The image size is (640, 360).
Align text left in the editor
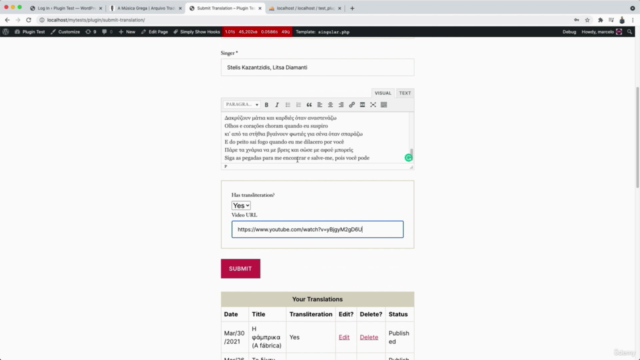click(320, 105)
